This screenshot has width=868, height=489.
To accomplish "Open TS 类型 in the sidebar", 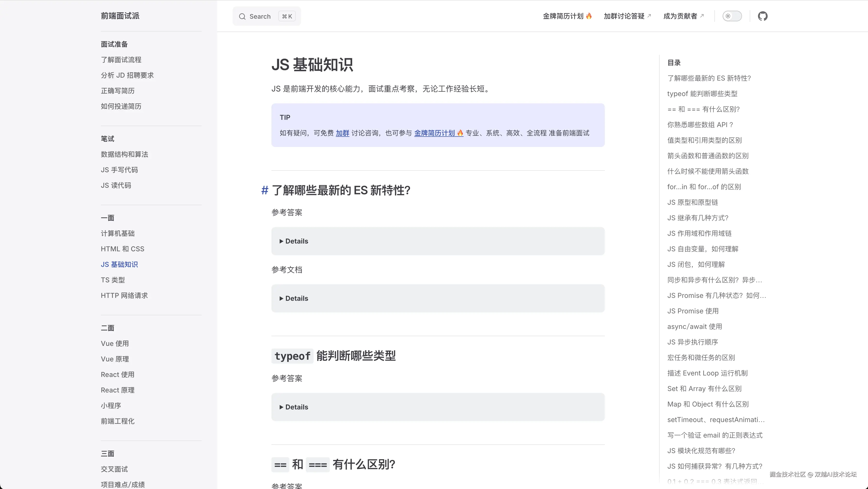I will [112, 280].
